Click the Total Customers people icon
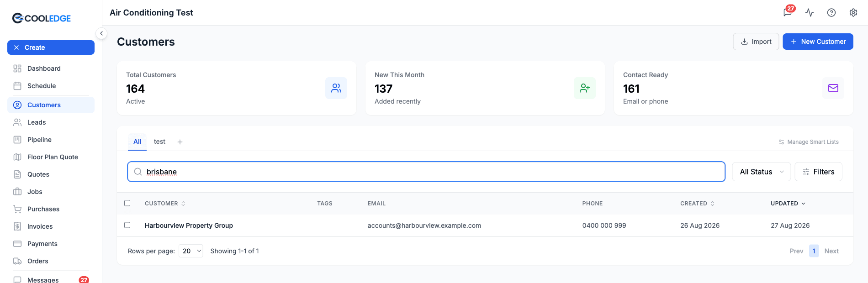The height and width of the screenshot is (283, 868). coord(336,88)
